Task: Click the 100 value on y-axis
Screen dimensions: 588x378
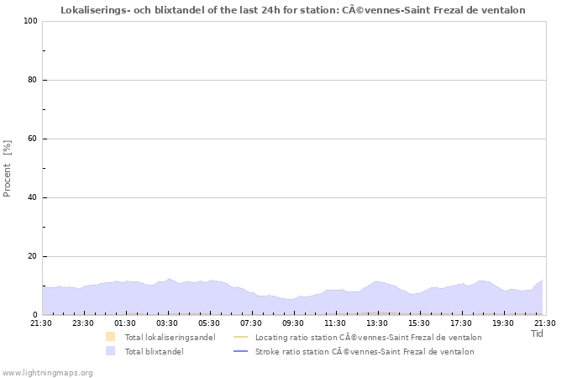Action: point(31,21)
